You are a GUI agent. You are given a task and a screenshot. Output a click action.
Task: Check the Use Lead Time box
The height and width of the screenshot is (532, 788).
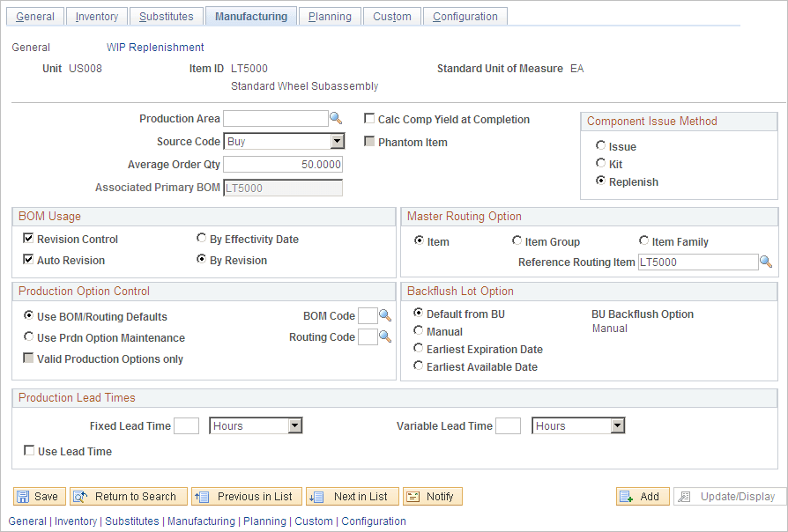click(29, 451)
